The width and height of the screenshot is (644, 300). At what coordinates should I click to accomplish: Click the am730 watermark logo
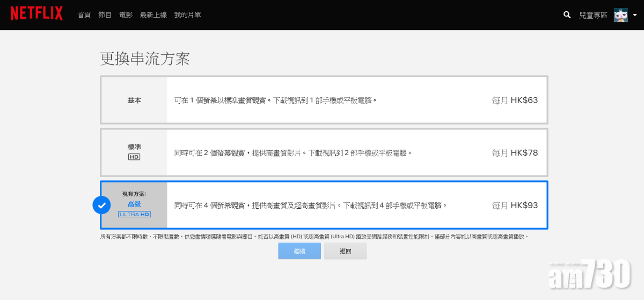pos(589,275)
